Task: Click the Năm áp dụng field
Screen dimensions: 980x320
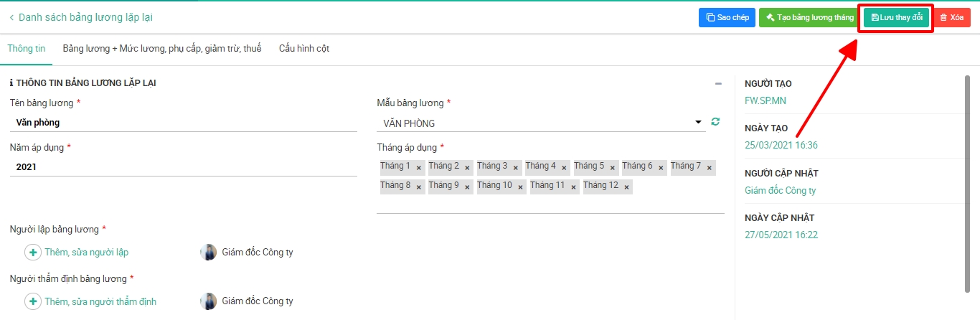Action: pos(184,167)
